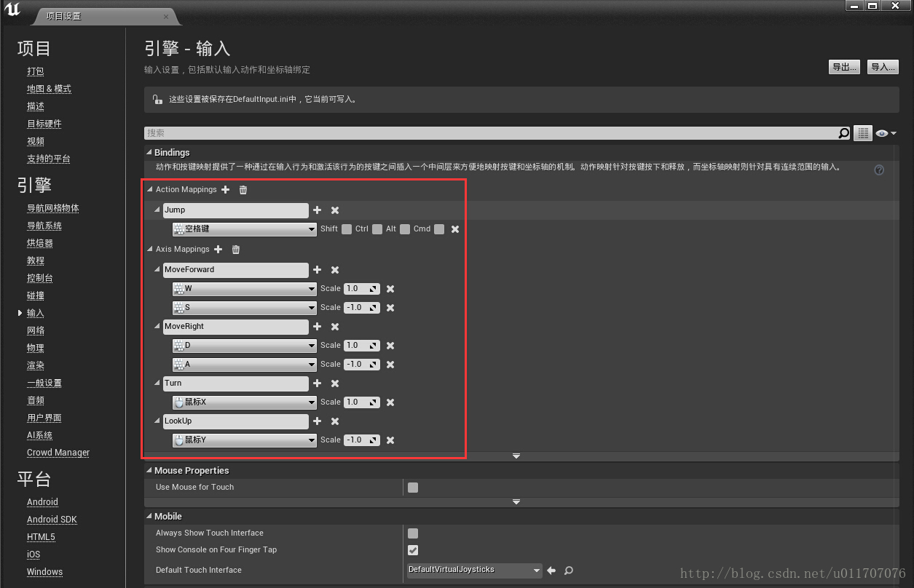Screen dimensions: 914x588
Task: Add a new Axis Mapping with plus icon
Action: coord(218,250)
